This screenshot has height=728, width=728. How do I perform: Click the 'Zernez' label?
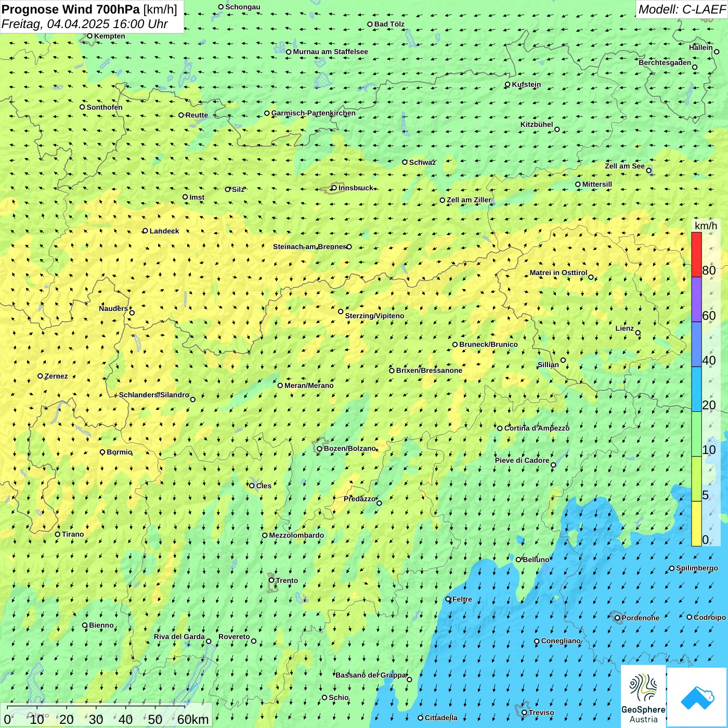coord(56,376)
